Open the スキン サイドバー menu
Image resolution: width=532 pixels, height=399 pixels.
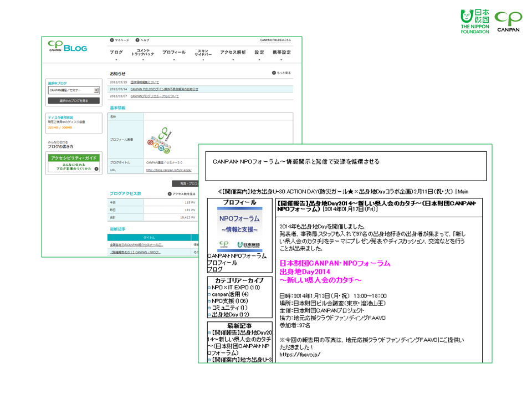click(203, 52)
